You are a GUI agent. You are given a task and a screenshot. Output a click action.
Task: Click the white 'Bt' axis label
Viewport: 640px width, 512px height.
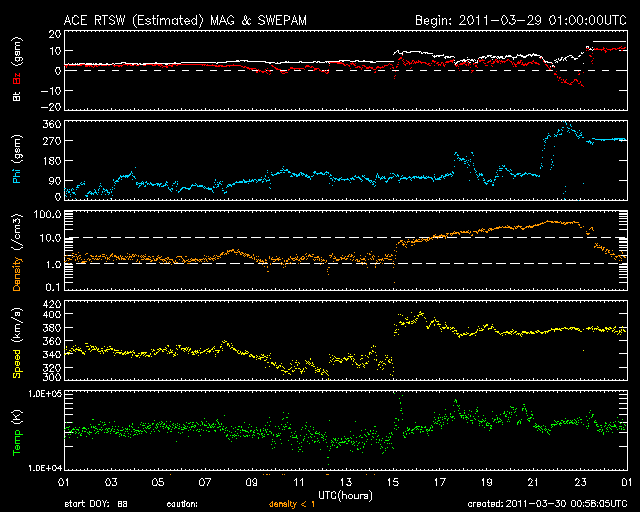(17, 96)
